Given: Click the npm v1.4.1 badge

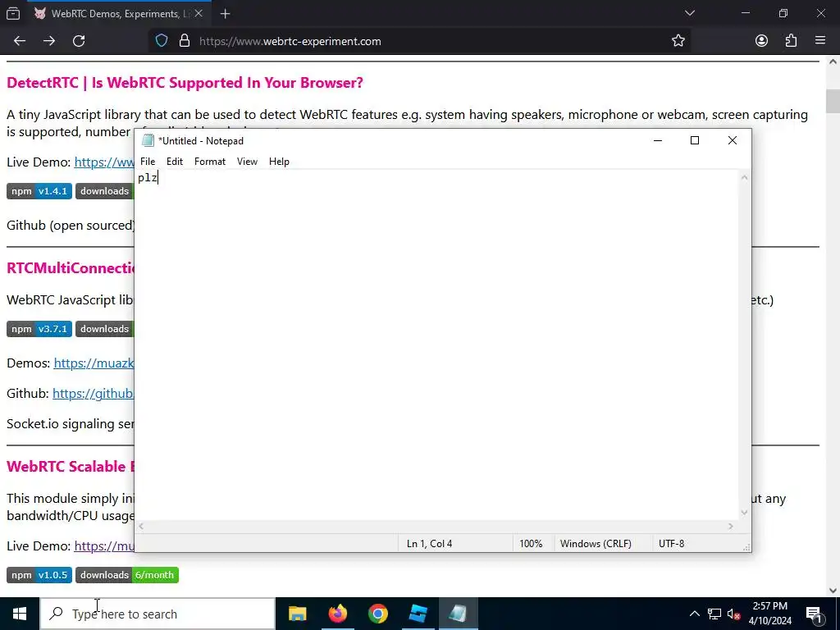Looking at the screenshot, I should click(39, 191).
